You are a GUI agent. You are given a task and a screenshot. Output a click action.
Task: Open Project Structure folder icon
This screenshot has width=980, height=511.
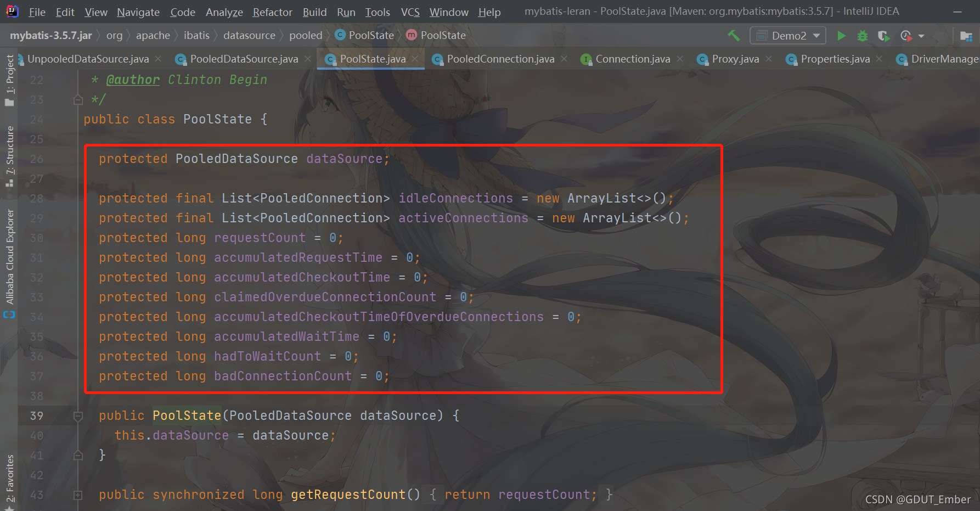pyautogui.click(x=966, y=36)
